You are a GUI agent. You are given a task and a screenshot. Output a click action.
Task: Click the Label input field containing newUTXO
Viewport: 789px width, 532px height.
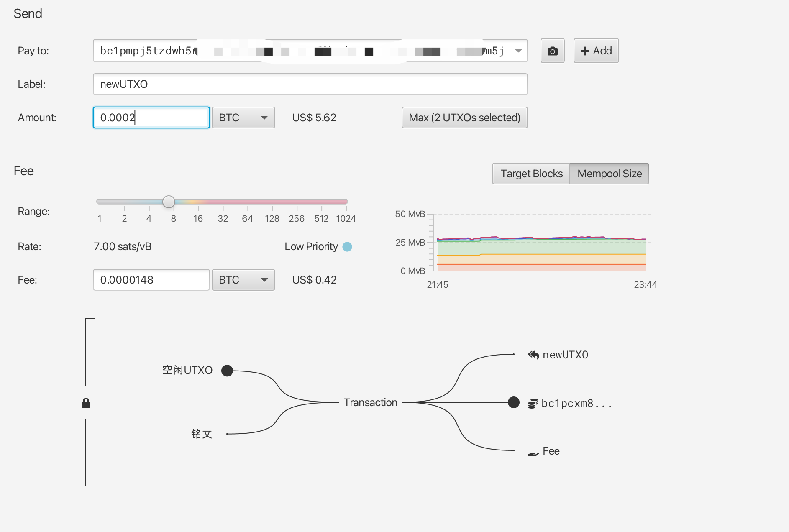pyautogui.click(x=310, y=84)
